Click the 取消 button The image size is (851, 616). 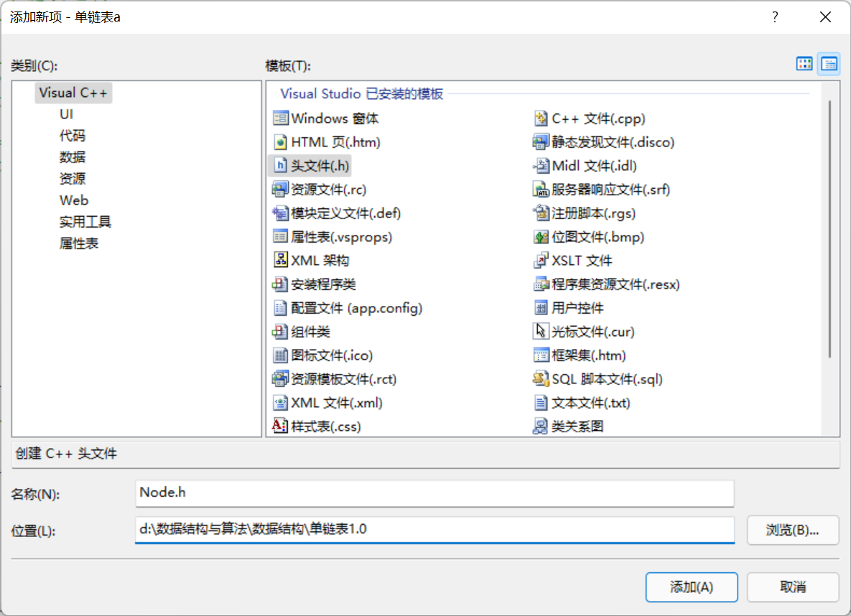click(x=794, y=587)
